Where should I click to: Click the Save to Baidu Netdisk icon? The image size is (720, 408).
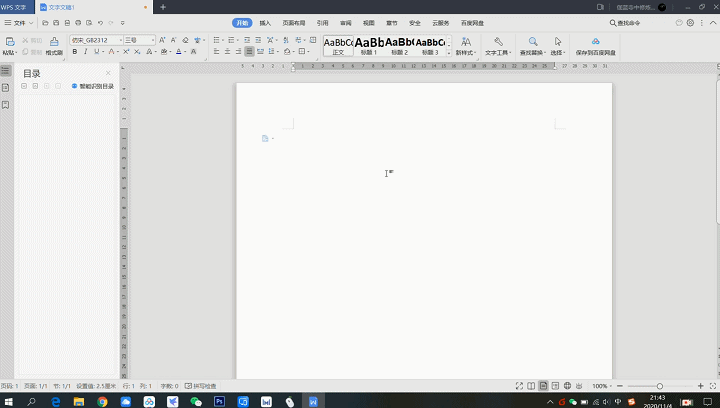(x=595, y=45)
